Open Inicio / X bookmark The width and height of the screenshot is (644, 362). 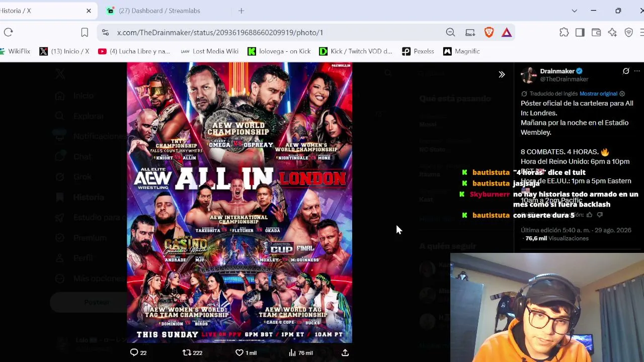point(64,51)
